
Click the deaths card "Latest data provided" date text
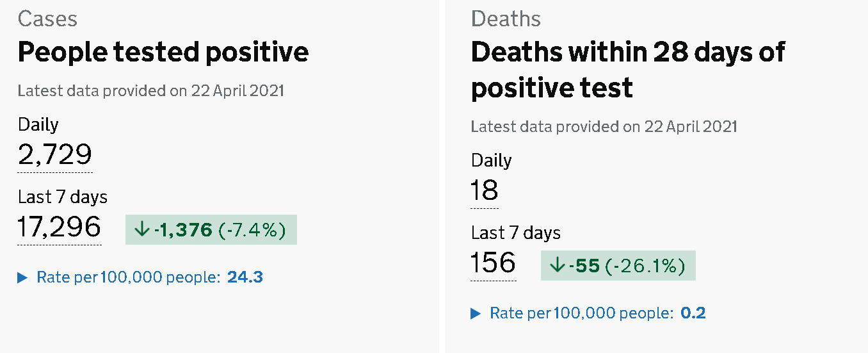click(604, 126)
